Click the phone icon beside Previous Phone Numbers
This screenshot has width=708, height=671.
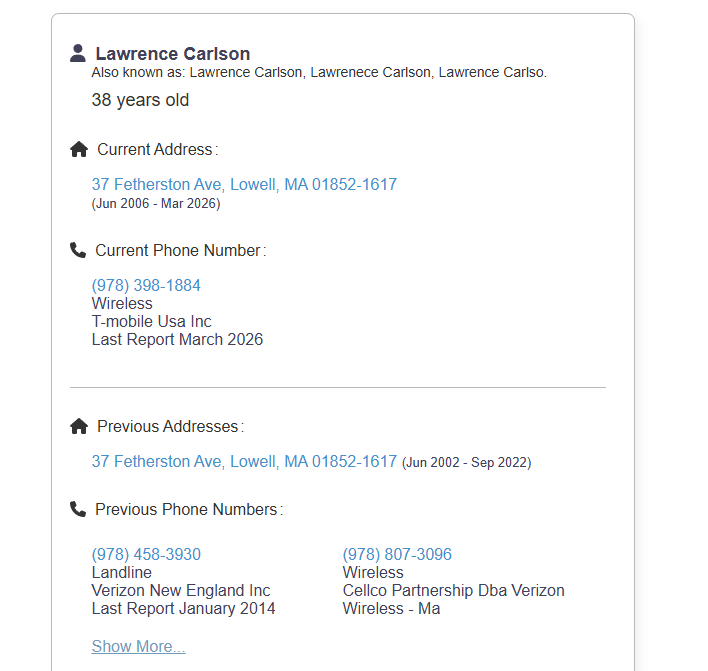[x=78, y=509]
